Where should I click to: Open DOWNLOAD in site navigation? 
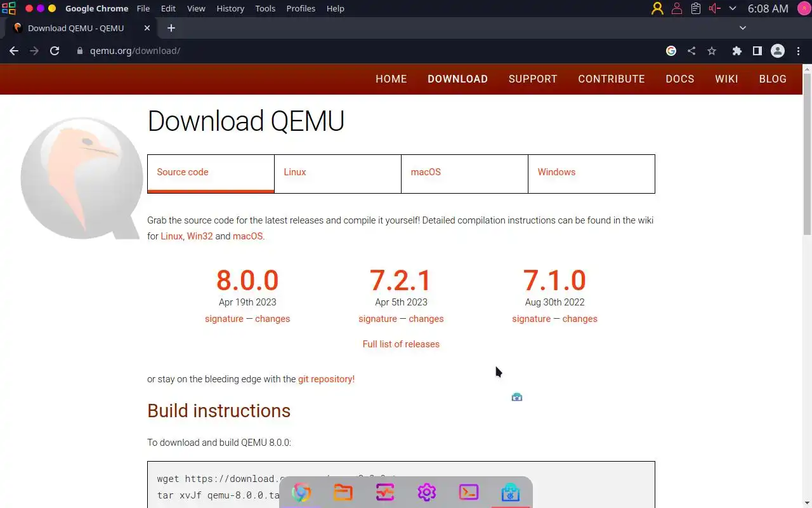(x=457, y=79)
